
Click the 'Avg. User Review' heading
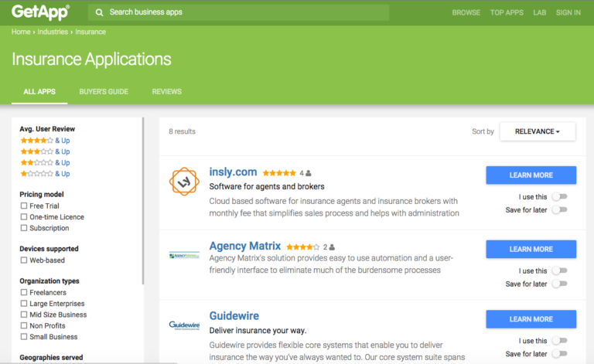[47, 129]
